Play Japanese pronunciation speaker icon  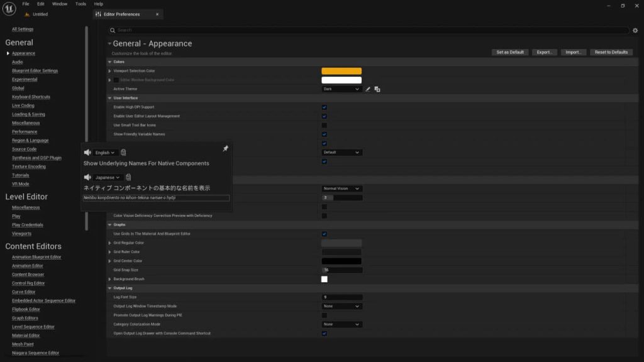[87, 177]
